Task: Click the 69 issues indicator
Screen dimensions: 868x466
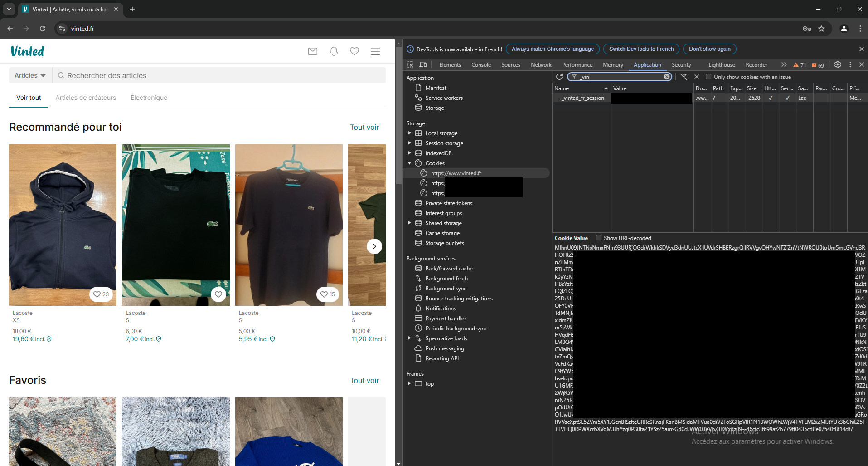Action: click(x=818, y=65)
